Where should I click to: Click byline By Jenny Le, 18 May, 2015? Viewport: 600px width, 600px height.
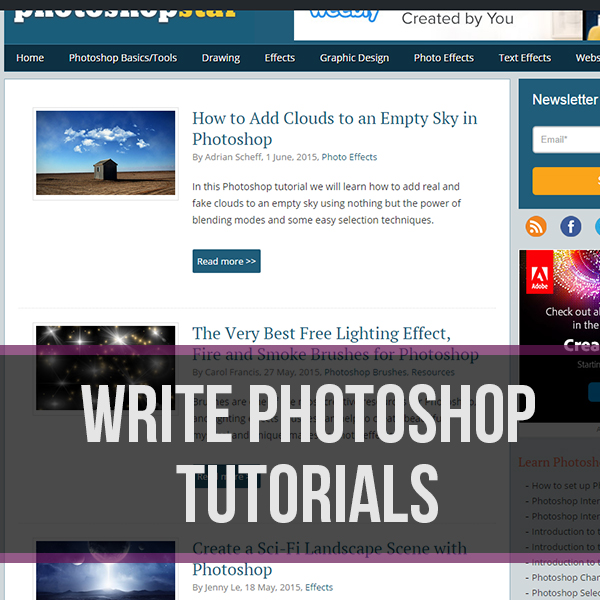coord(247,587)
